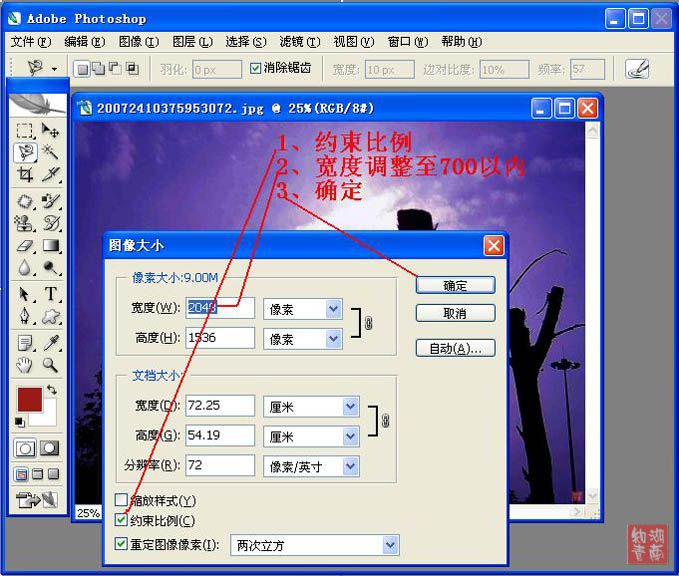Uncheck the 重定图像像素 checkbox

click(122, 545)
